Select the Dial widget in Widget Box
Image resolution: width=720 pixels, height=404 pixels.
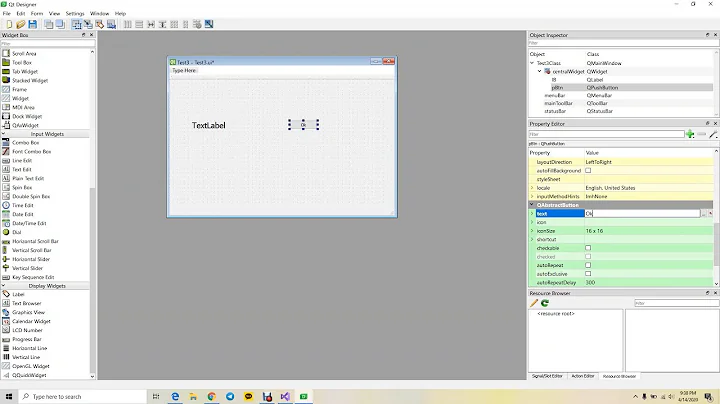pyautogui.click(x=17, y=232)
